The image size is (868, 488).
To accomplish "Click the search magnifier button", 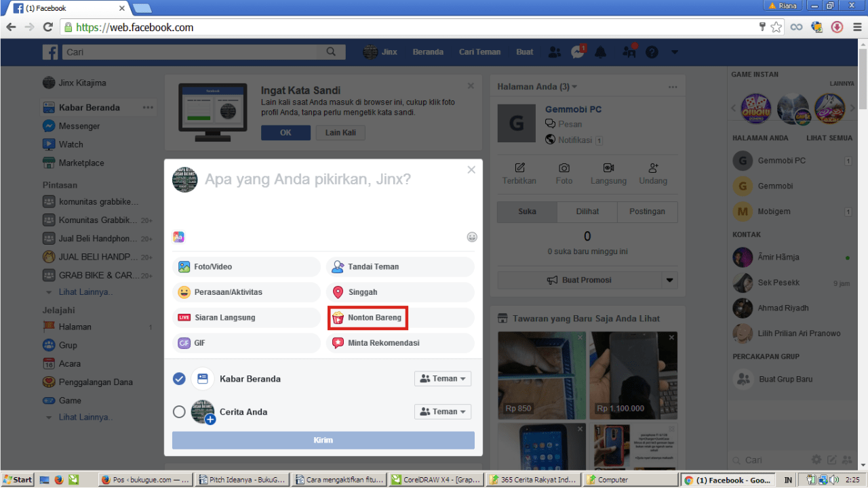I will pos(331,52).
